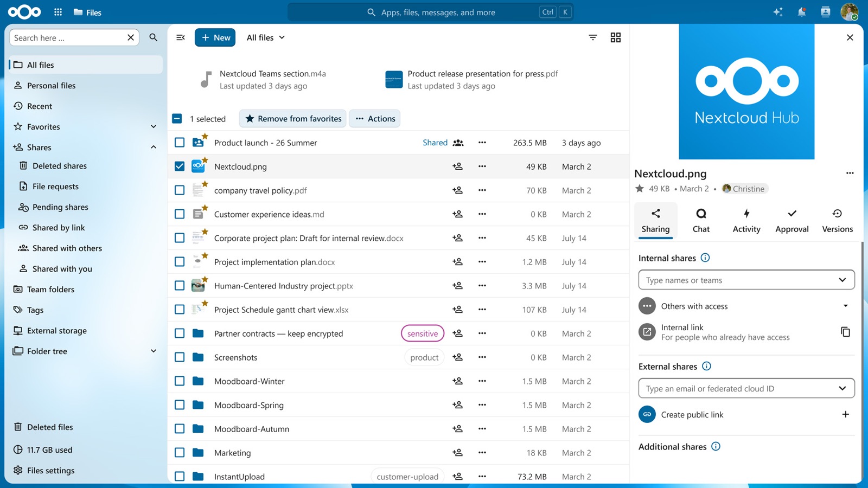The height and width of the screenshot is (488, 868).
Task: Clear the sidebar search field
Action: point(131,37)
